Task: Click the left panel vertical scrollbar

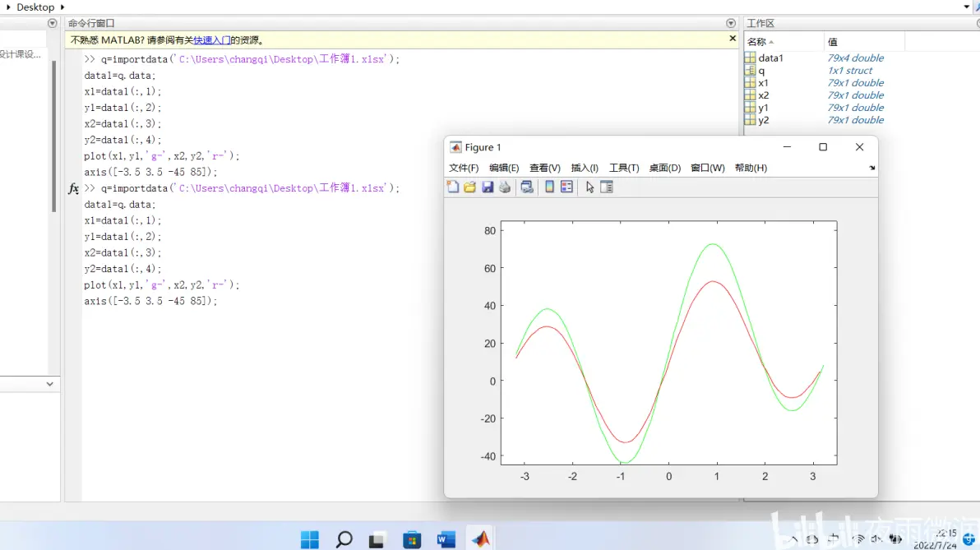Action: [x=53, y=136]
